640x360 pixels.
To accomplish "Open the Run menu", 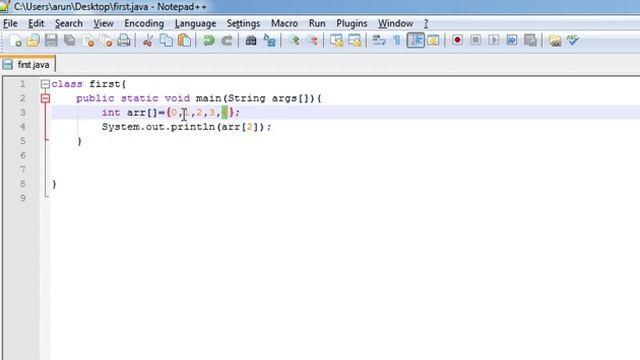I will (317, 24).
